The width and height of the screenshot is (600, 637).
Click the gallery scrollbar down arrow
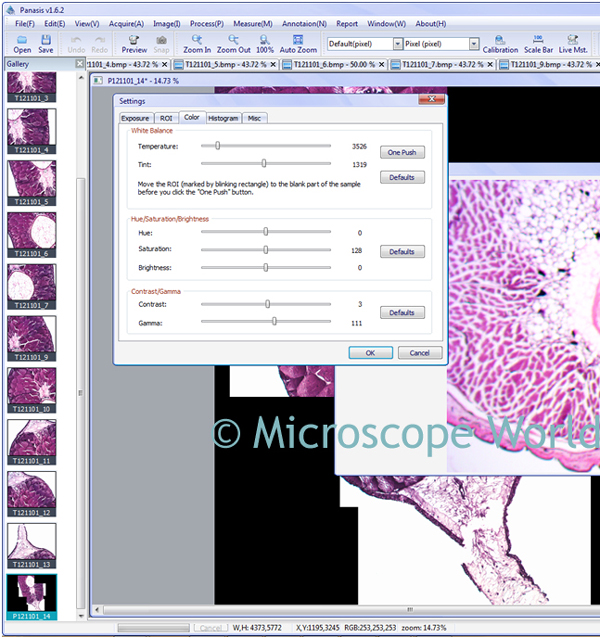point(81,616)
